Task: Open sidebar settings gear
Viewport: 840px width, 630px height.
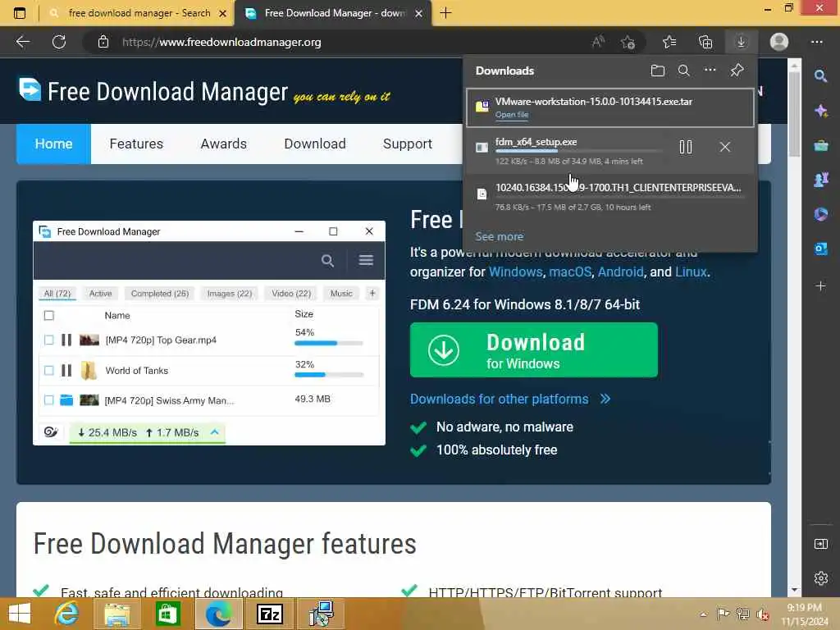Action: coord(820,578)
